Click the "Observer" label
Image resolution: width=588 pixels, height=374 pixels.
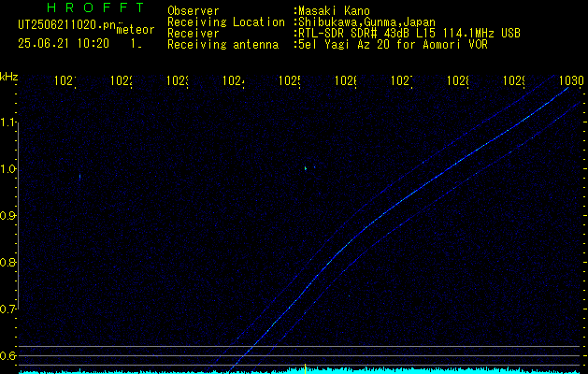pos(194,11)
